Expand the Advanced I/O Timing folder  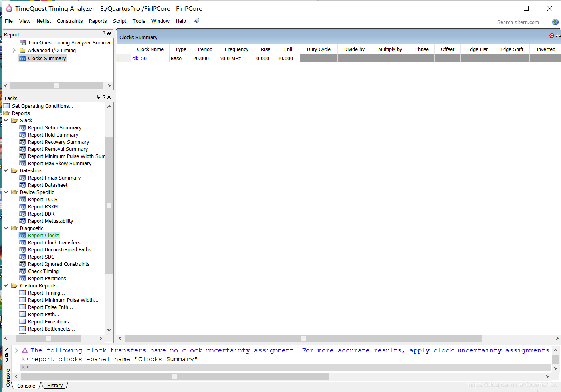pos(14,51)
